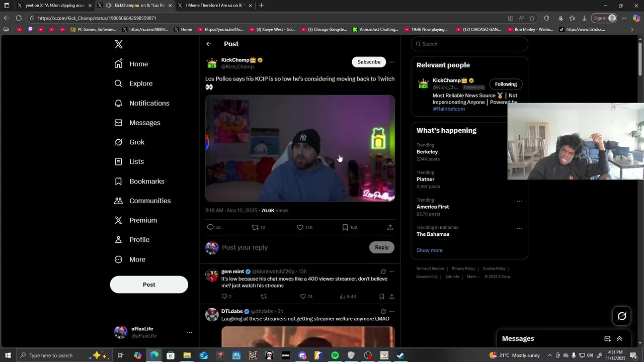Click the Search input box
Viewport: 644px width, 362px height.
pyautogui.click(x=469, y=44)
